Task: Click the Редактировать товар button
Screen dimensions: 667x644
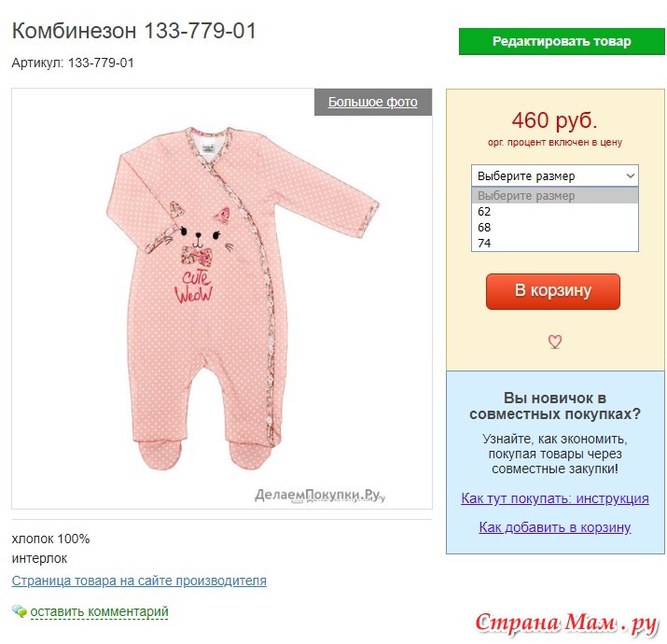Action: tap(562, 41)
